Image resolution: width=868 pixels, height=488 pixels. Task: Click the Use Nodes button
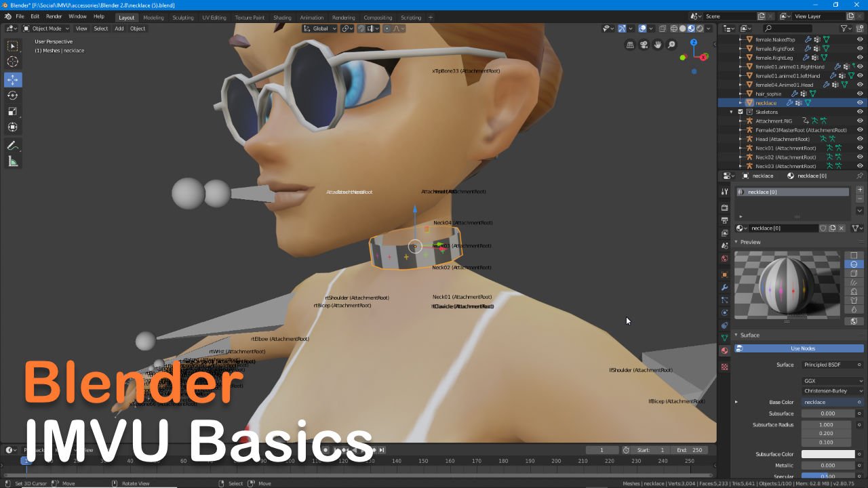(x=799, y=348)
